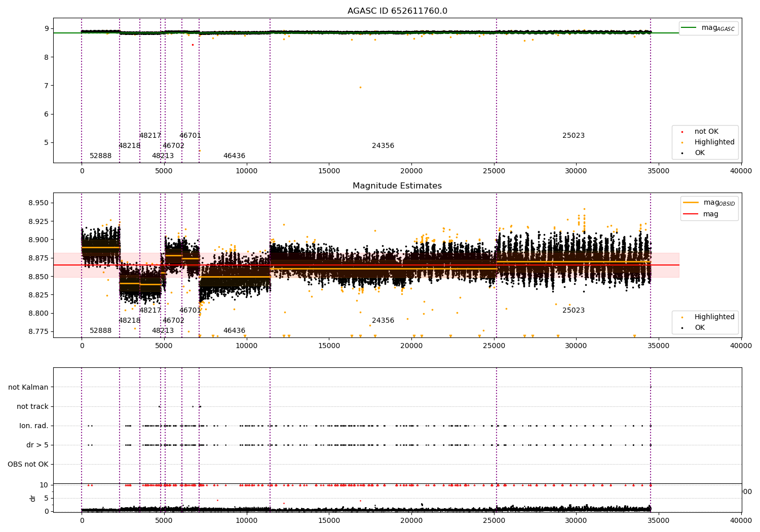Click OBSID label 24356 in top plot

click(383, 146)
